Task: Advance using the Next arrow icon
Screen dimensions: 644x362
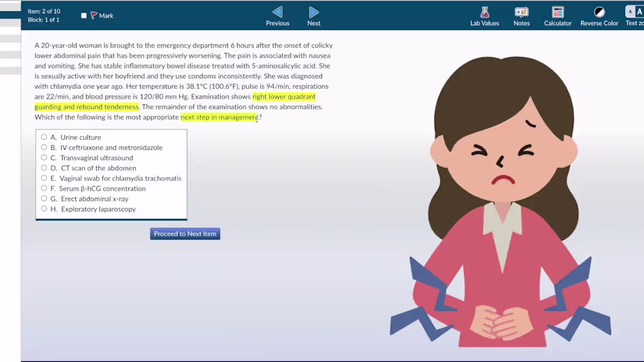Action: (x=314, y=12)
